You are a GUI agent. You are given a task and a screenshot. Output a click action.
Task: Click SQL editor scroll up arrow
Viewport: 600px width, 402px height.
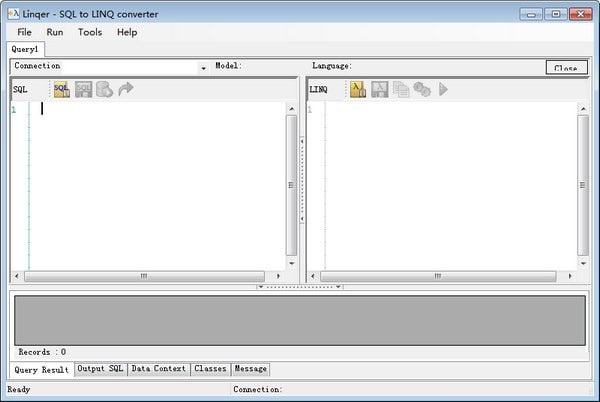coord(292,109)
